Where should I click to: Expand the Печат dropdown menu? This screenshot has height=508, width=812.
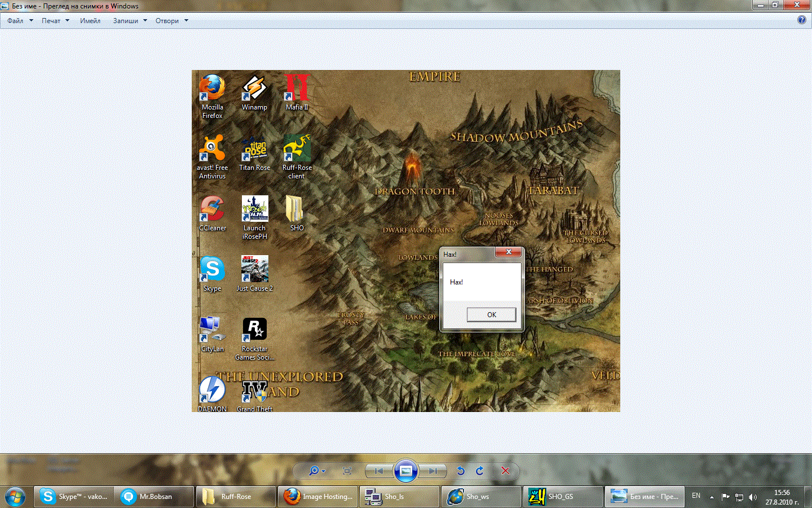(55, 21)
